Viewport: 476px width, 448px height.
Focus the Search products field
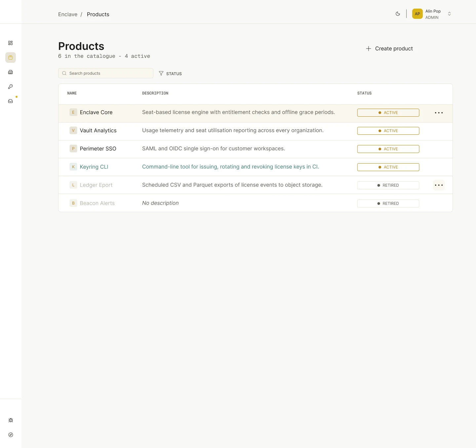pyautogui.click(x=106, y=73)
